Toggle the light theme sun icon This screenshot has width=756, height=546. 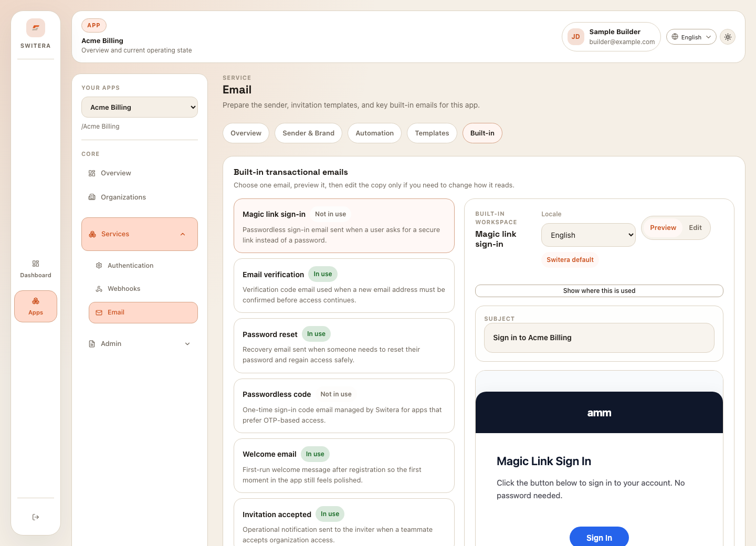click(x=728, y=37)
